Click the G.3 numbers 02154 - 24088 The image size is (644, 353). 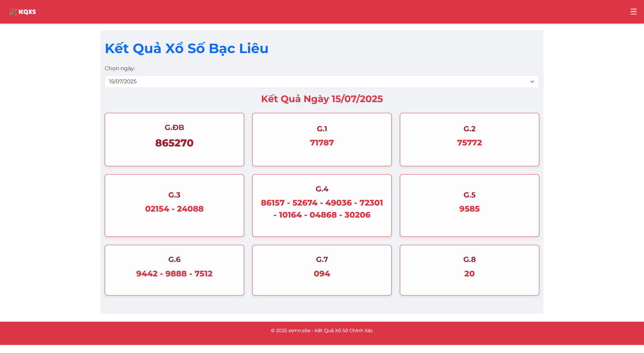click(x=174, y=209)
